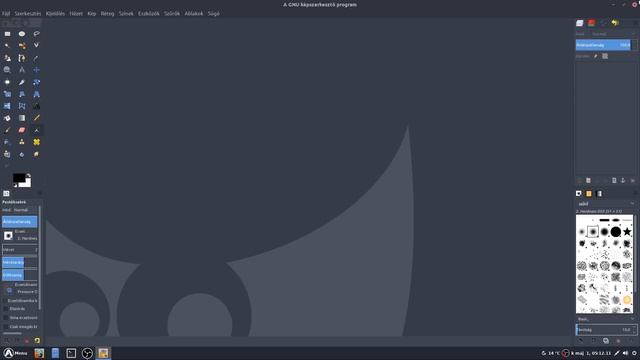Select the Zoom magnifier tool
This screenshot has height=360, width=640.
(7, 70)
